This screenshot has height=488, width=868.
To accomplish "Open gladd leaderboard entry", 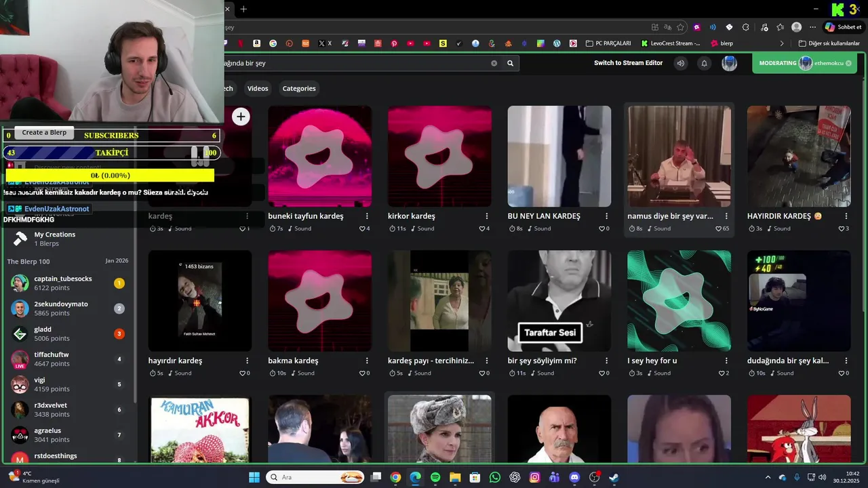I will point(68,333).
